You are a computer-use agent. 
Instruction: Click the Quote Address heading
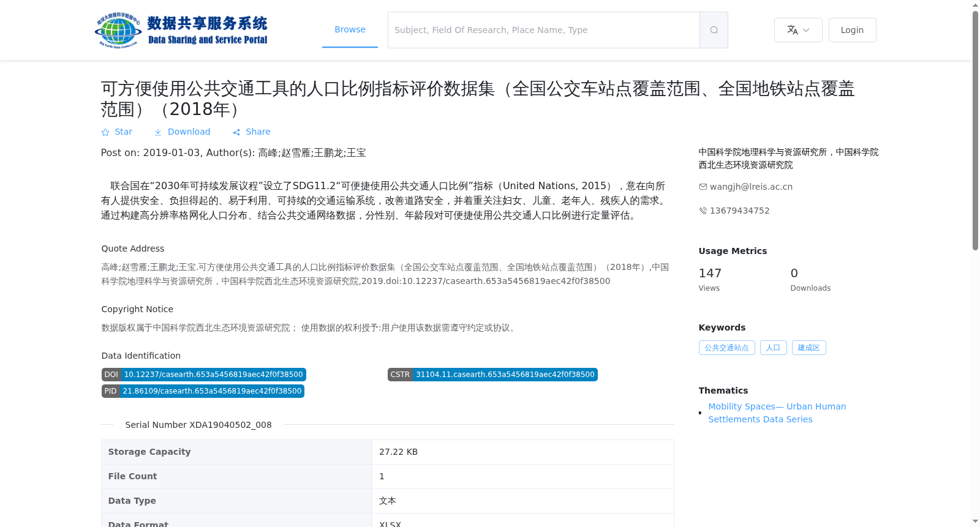(x=133, y=249)
